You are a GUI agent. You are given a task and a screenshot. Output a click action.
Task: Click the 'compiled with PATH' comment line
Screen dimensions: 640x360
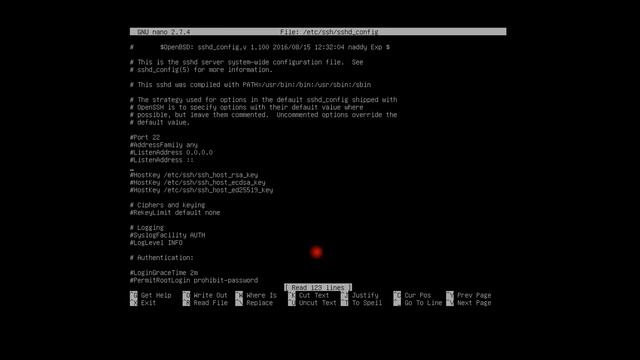tap(250, 85)
